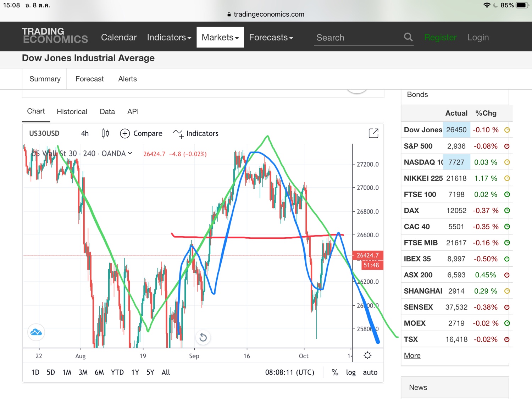Viewport: 532px width, 399px height.
Task: Select the Chart tab
Action: [x=36, y=111]
